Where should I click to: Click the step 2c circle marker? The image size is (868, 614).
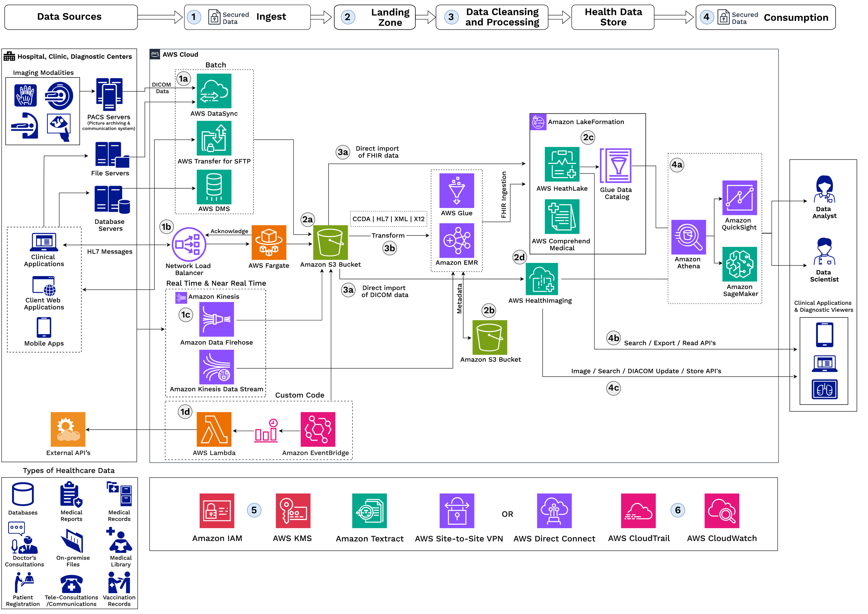point(588,137)
